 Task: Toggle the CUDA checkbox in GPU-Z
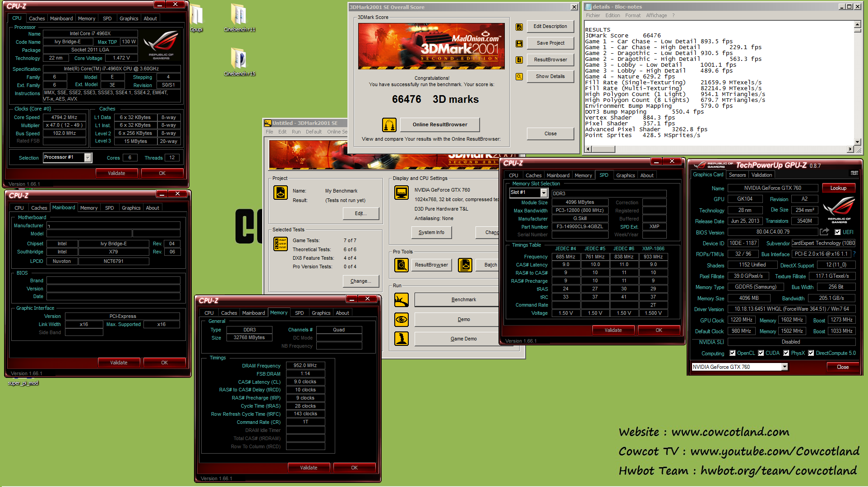pos(761,353)
